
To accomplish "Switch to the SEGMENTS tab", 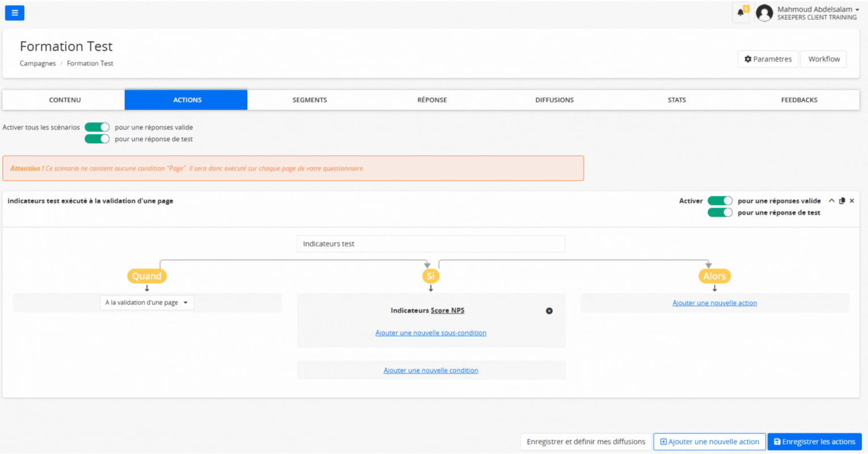I will pyautogui.click(x=310, y=100).
